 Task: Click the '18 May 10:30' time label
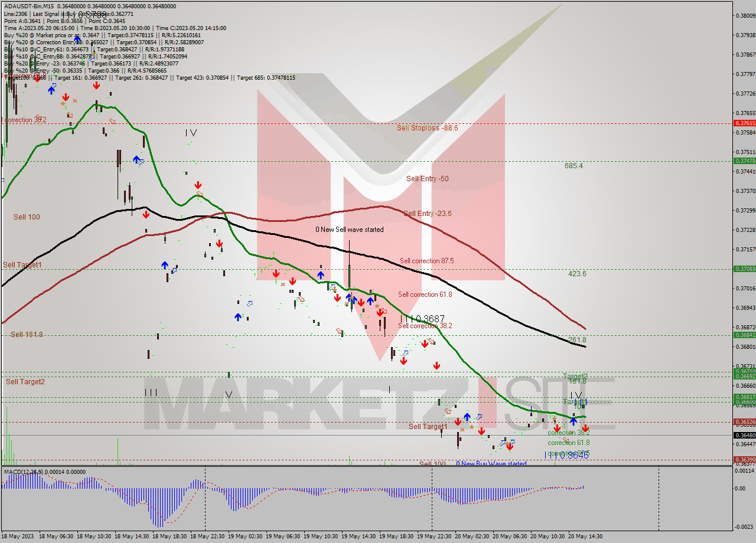tap(94, 536)
